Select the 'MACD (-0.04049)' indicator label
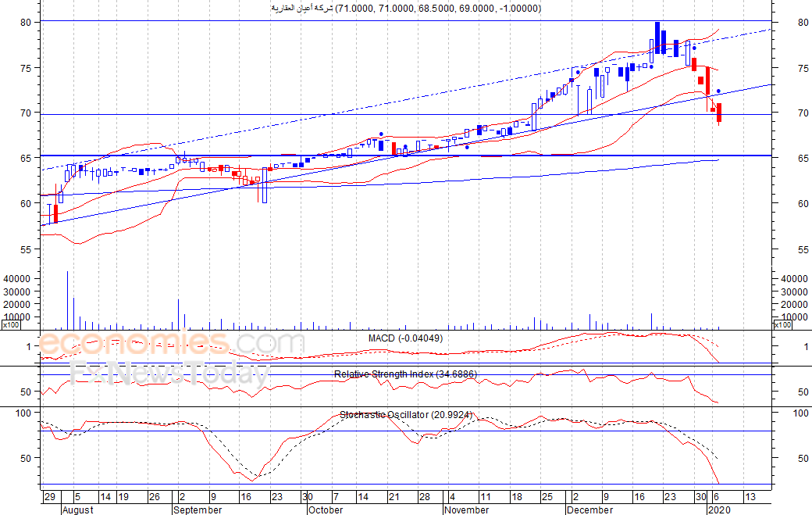 point(405,338)
